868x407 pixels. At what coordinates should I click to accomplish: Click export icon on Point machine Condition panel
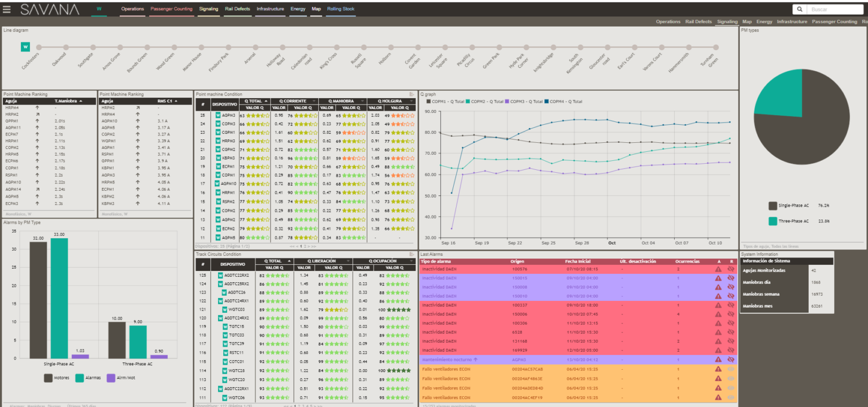tap(412, 94)
